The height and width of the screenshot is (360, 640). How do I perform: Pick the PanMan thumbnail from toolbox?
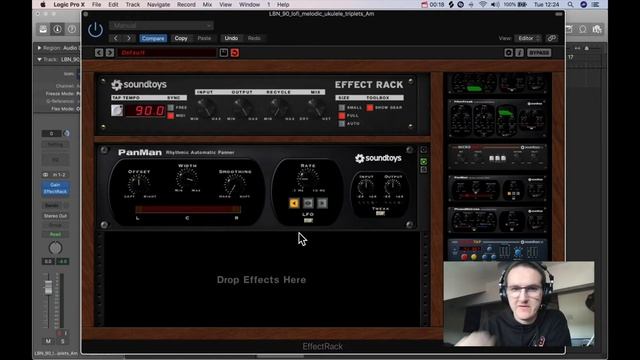click(x=497, y=188)
